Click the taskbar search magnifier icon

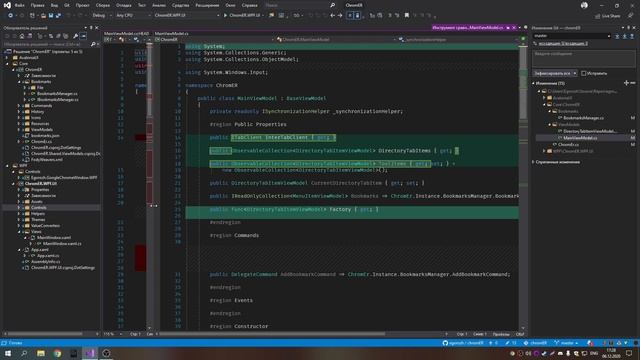click(x=24, y=353)
